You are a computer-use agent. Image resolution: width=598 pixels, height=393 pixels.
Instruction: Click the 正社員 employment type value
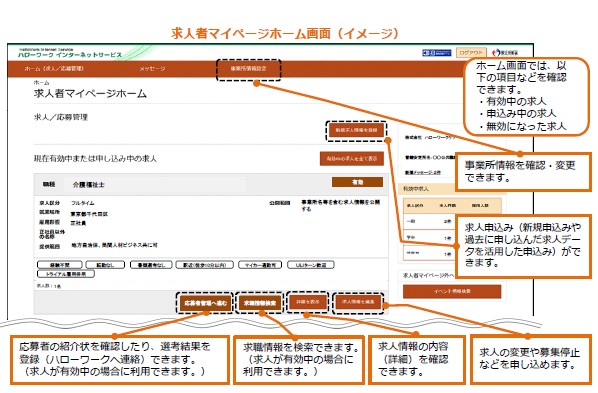coord(78,223)
